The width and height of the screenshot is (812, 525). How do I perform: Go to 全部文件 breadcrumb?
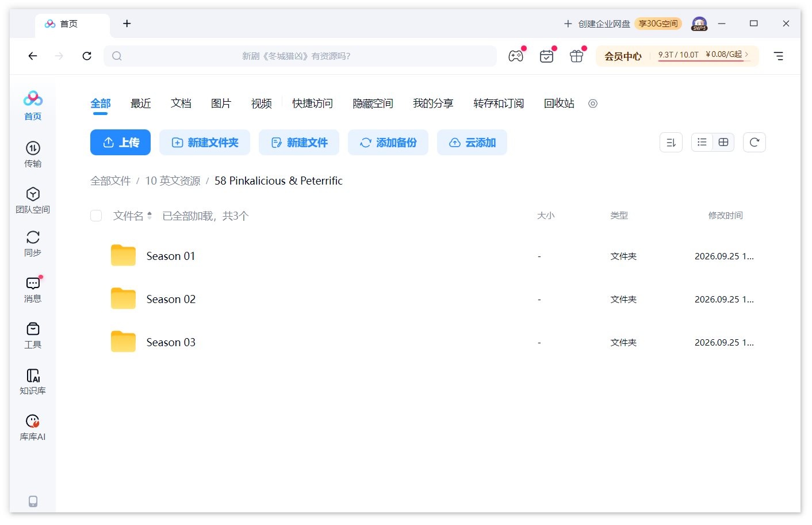(110, 181)
